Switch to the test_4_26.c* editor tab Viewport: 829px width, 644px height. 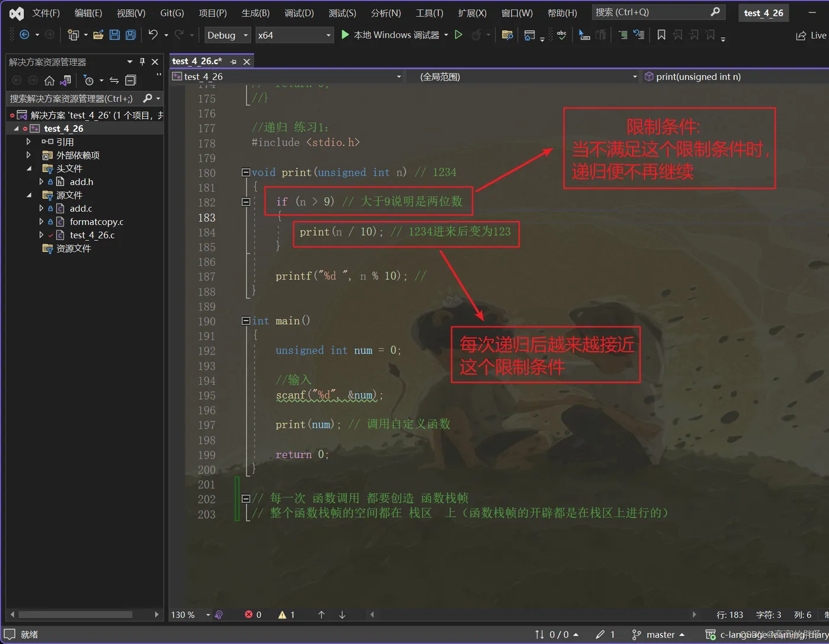(x=197, y=61)
